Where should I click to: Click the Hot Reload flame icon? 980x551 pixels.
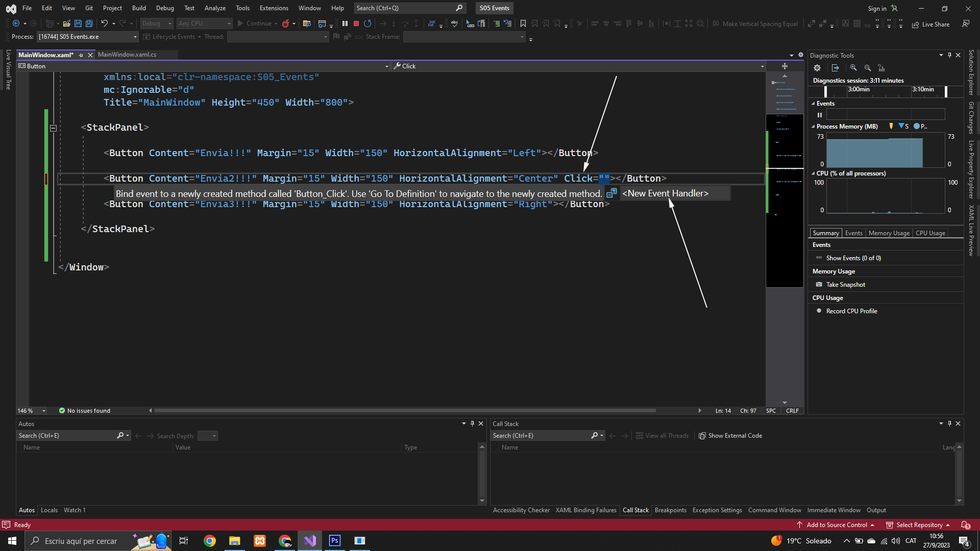click(x=286, y=23)
